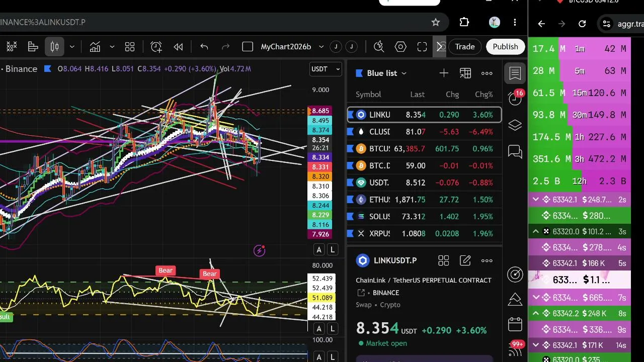Select the XRPUS watchlist row
The width and height of the screenshot is (644, 362).
425,233
